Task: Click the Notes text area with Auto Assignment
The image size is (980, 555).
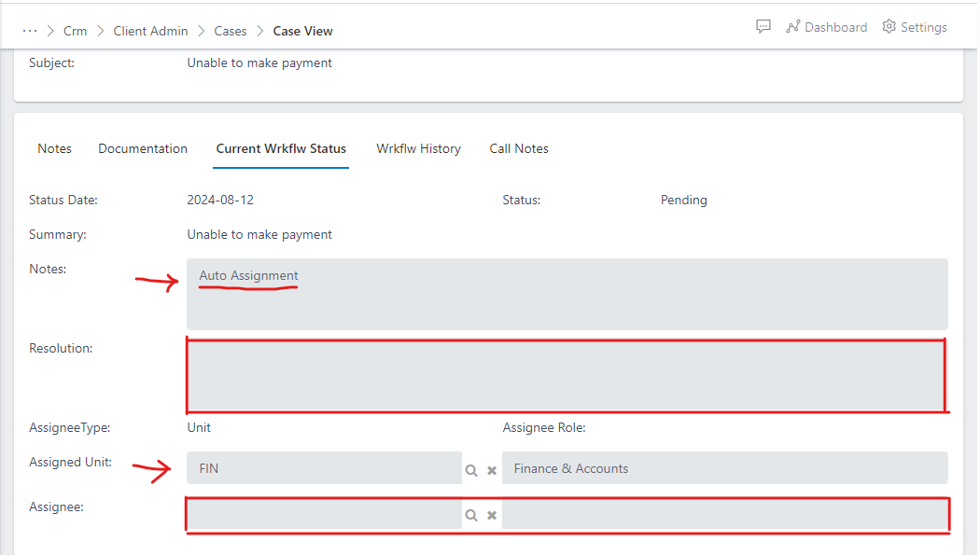Action: [x=567, y=294]
